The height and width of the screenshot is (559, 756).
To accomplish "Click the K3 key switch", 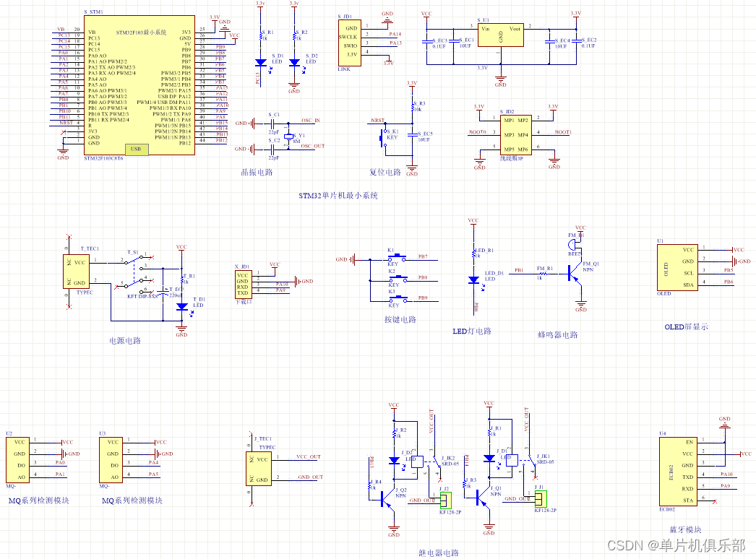I will coord(398,299).
